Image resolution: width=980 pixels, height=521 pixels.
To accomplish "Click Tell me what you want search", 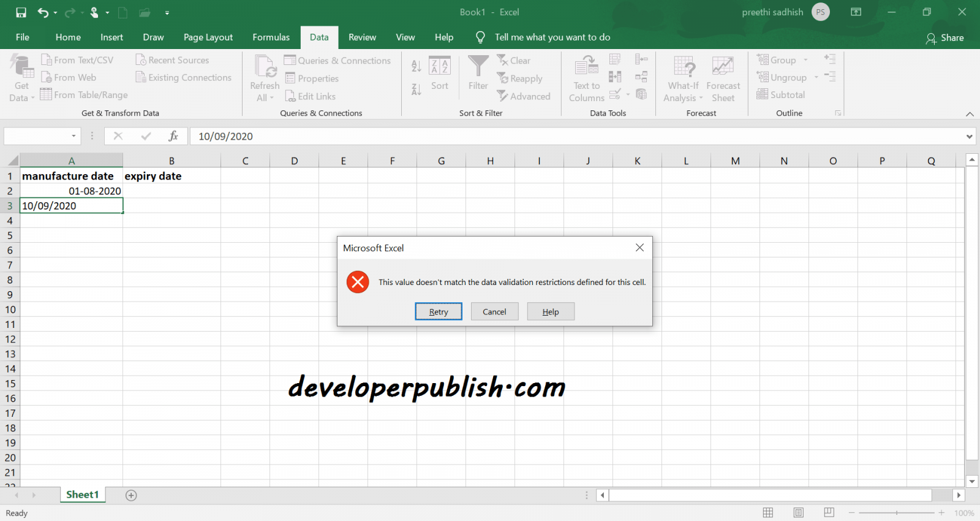I will (x=543, y=37).
